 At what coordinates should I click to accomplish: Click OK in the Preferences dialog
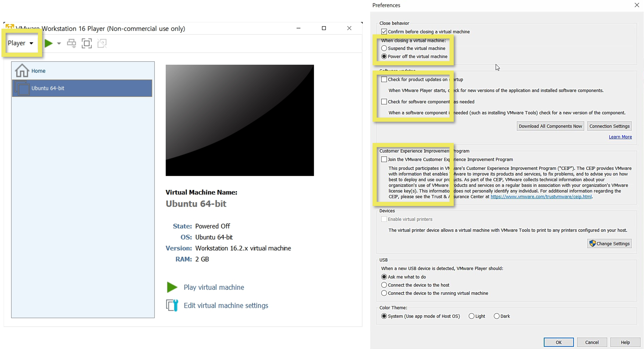(559, 342)
